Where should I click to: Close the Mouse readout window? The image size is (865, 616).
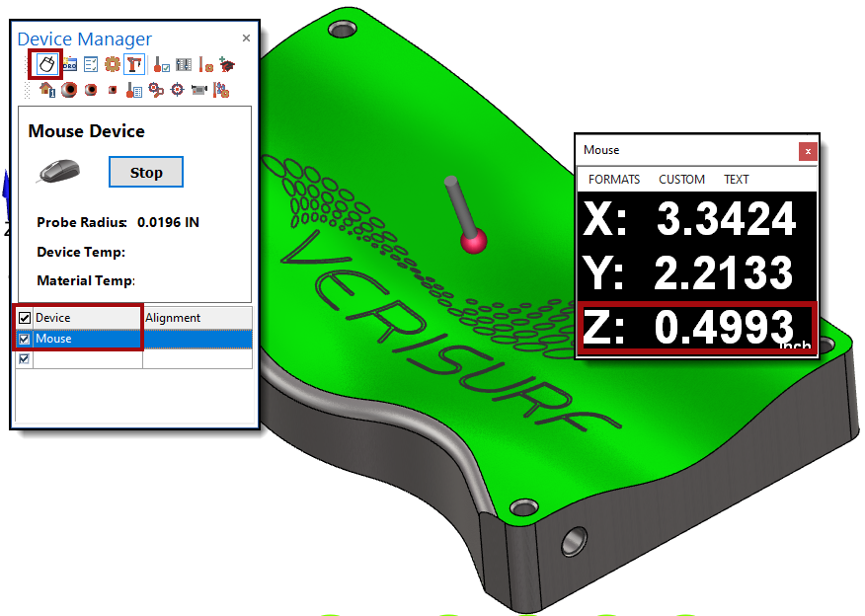click(808, 151)
